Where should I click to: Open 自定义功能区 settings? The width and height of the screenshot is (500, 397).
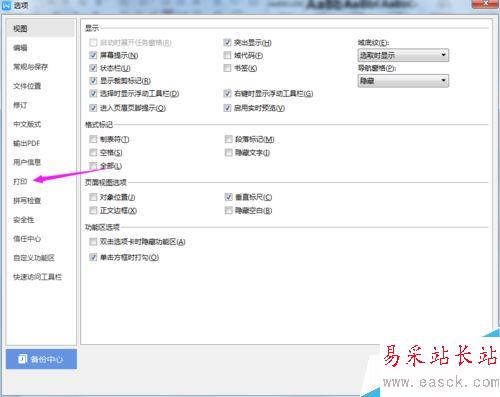point(34,258)
